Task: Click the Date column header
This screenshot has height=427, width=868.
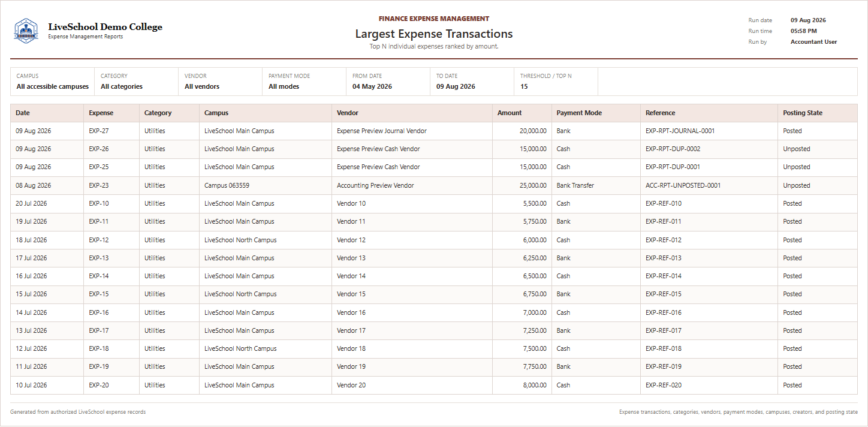Action: [47, 113]
